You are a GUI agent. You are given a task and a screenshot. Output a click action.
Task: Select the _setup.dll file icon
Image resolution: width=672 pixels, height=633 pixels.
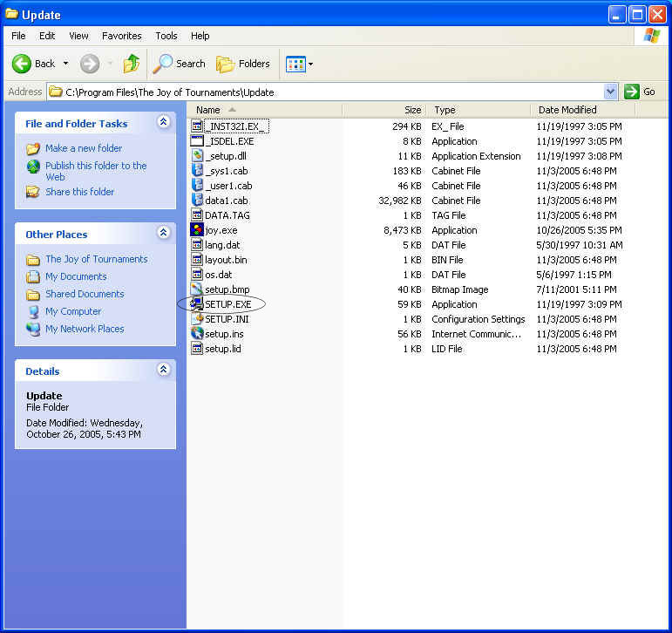coord(197,156)
